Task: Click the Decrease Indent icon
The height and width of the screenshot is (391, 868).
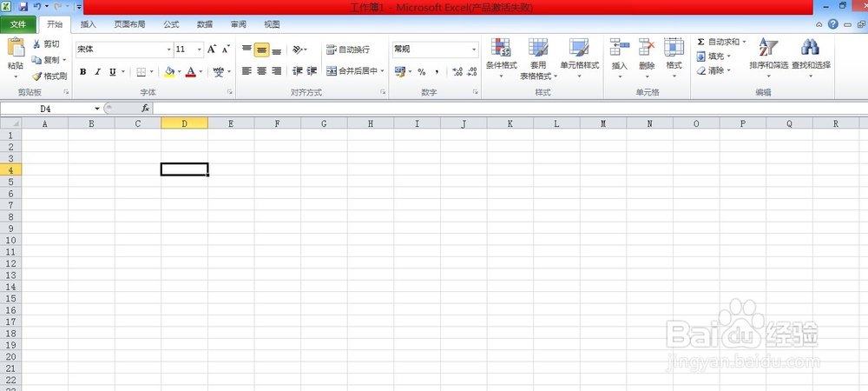Action: (x=297, y=71)
